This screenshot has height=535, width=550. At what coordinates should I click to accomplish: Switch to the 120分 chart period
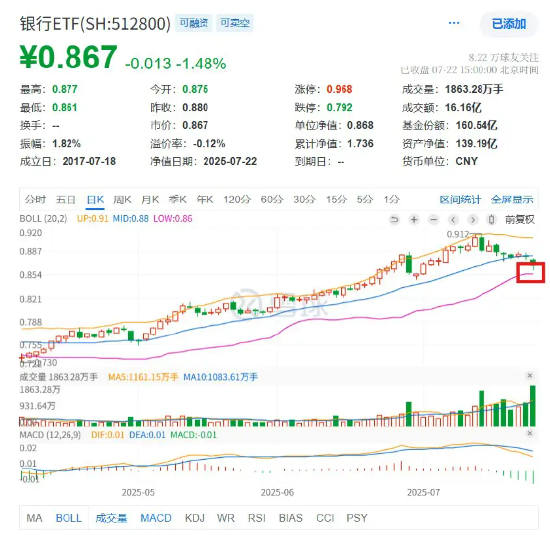pos(237,200)
